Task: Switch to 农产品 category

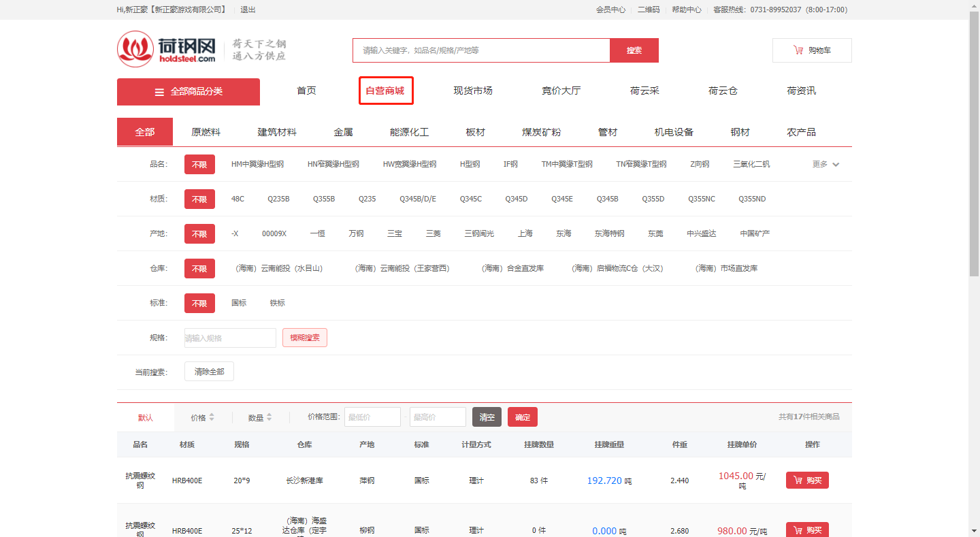Action: click(801, 132)
